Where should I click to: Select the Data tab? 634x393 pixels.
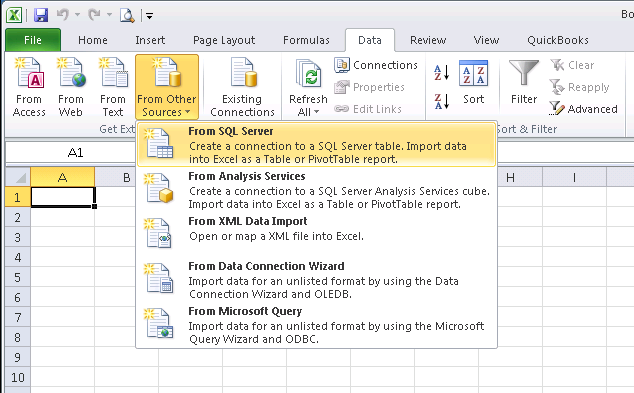click(x=370, y=40)
